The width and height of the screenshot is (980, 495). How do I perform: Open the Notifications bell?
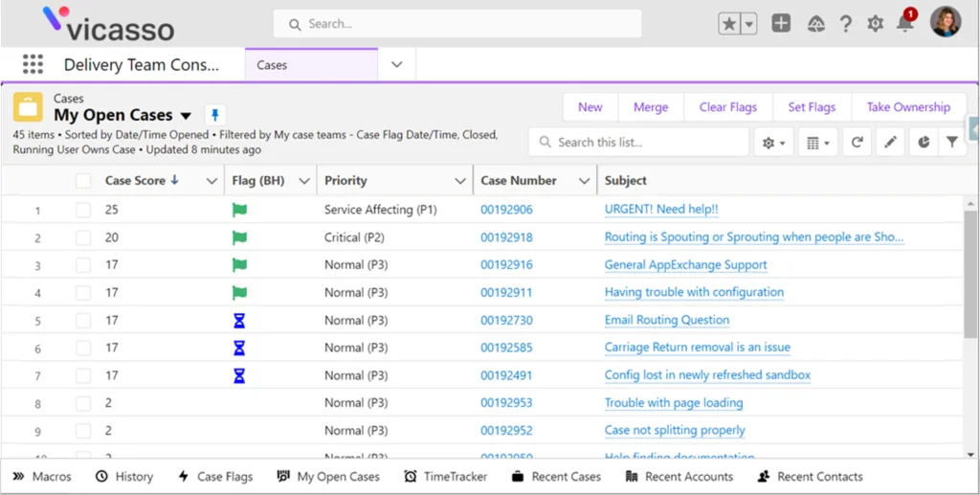click(x=904, y=24)
